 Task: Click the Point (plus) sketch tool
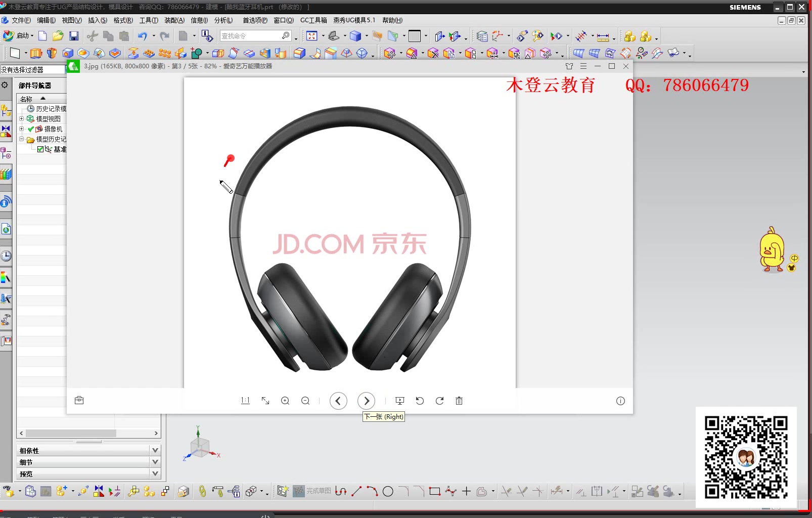coord(466,491)
